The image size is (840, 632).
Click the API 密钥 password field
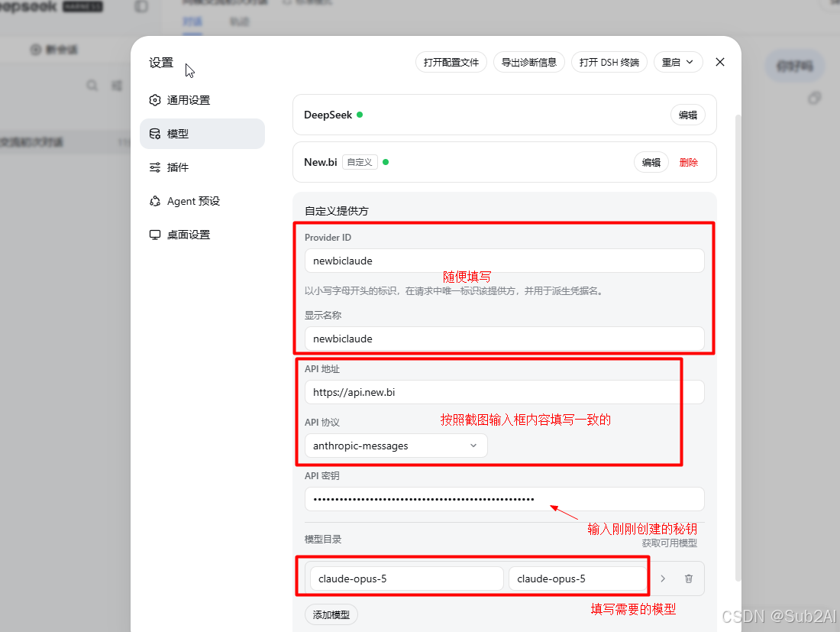tap(504, 499)
